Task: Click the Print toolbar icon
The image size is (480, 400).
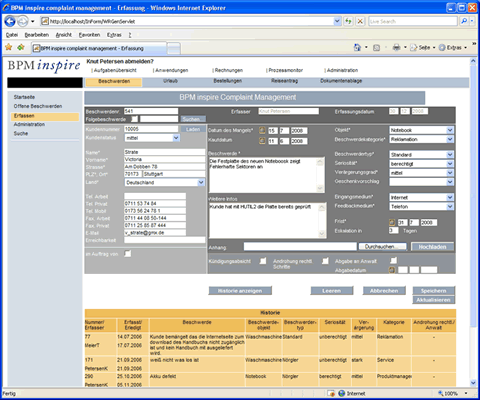Action: (x=396, y=47)
